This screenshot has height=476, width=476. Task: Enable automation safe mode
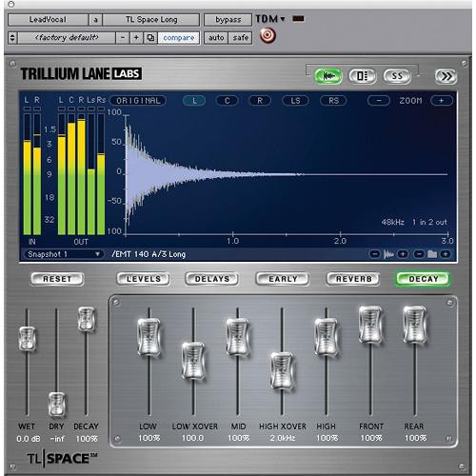[x=240, y=38]
